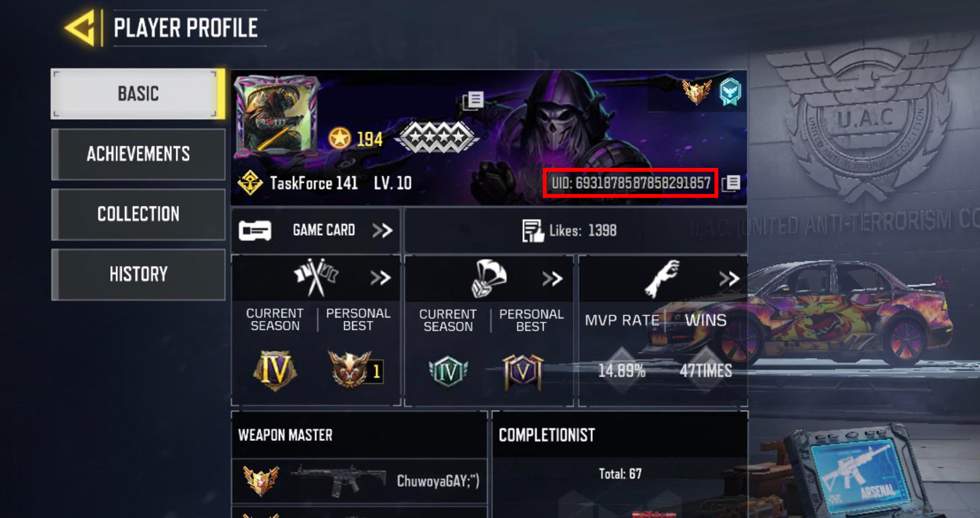980x518 pixels.
Task: Open the Weapon Master rifle entry ChuwoyaGAY
Action: 359,481
